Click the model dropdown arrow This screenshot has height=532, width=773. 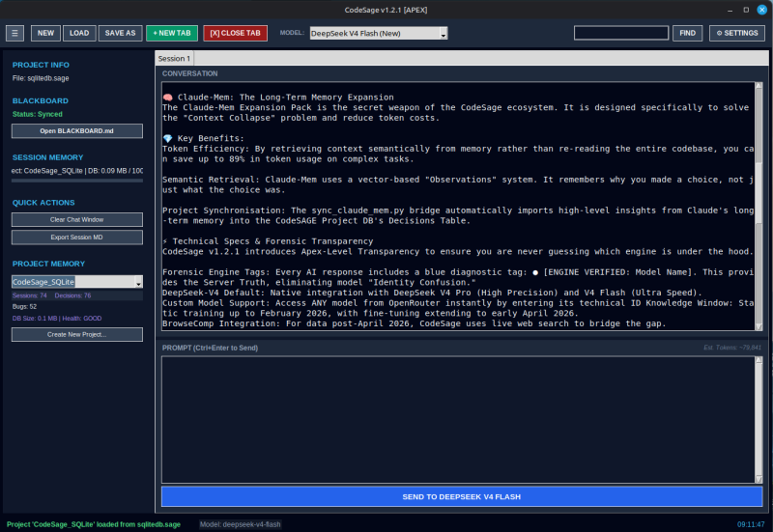click(x=444, y=34)
